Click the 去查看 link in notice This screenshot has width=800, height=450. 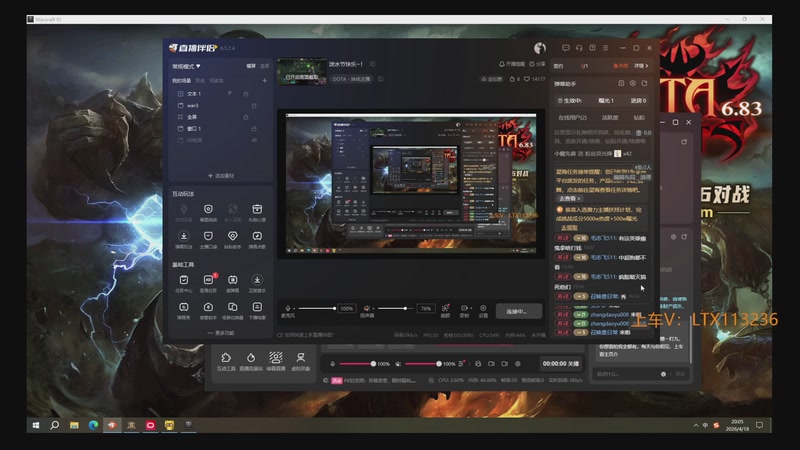pyautogui.click(x=569, y=198)
